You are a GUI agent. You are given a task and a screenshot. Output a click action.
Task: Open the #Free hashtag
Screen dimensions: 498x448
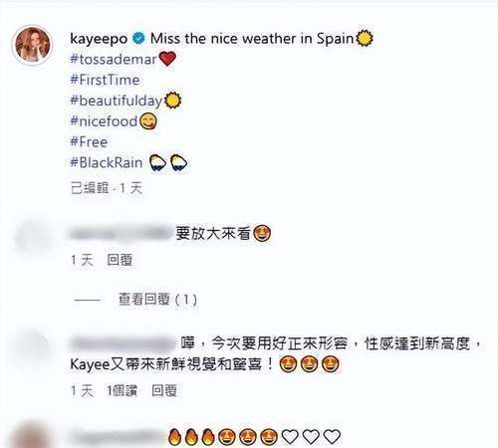[89, 142]
